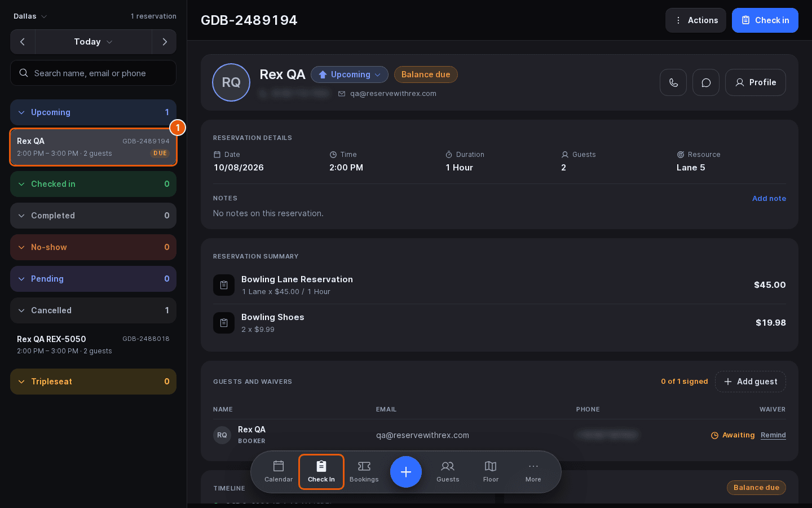Open the Dallas location dropdown
Screen dimensions: 812x508
[30, 16]
